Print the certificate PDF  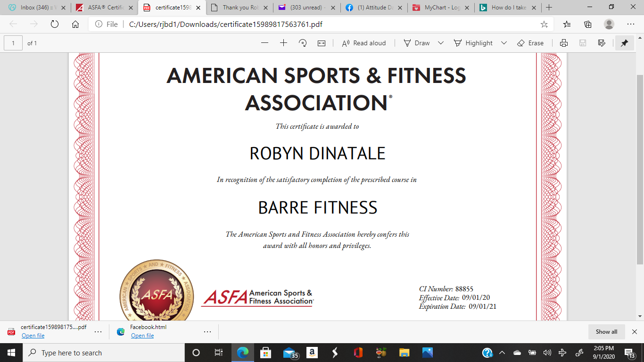[564, 43]
